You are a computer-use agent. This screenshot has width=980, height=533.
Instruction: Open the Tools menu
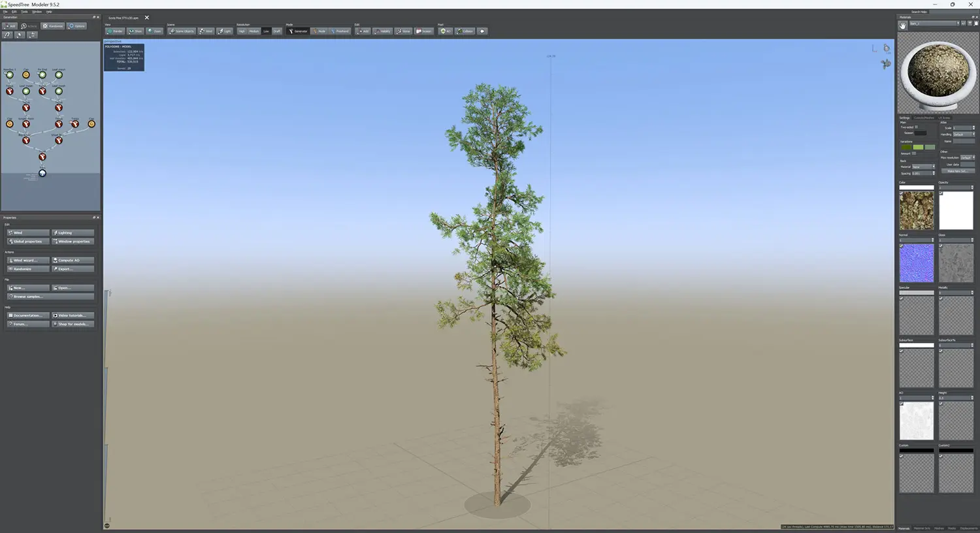(x=24, y=12)
